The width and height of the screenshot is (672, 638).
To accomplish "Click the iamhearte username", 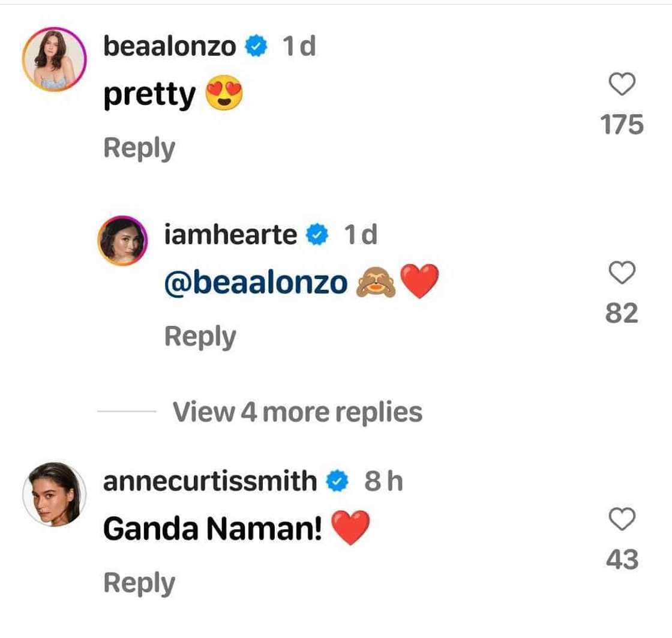I will [x=230, y=235].
